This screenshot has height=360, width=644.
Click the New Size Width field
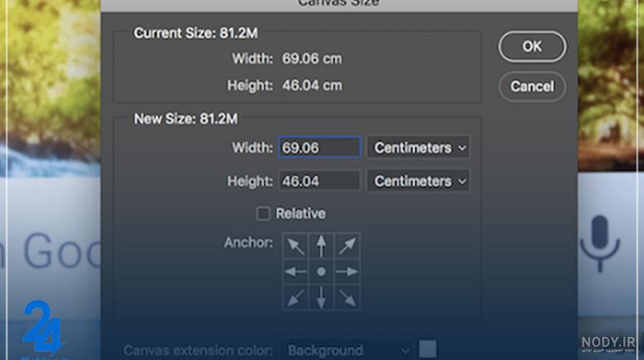(x=320, y=147)
